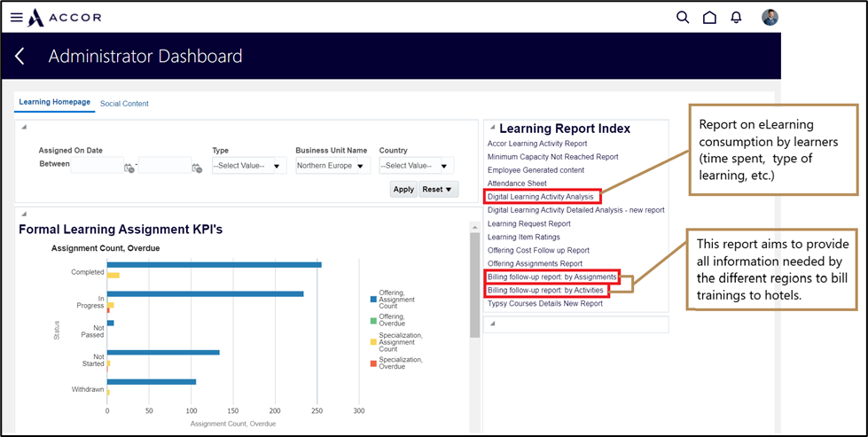Open the Business Unit Name dropdown
Viewport: 868px width, 437px height.
[331, 166]
